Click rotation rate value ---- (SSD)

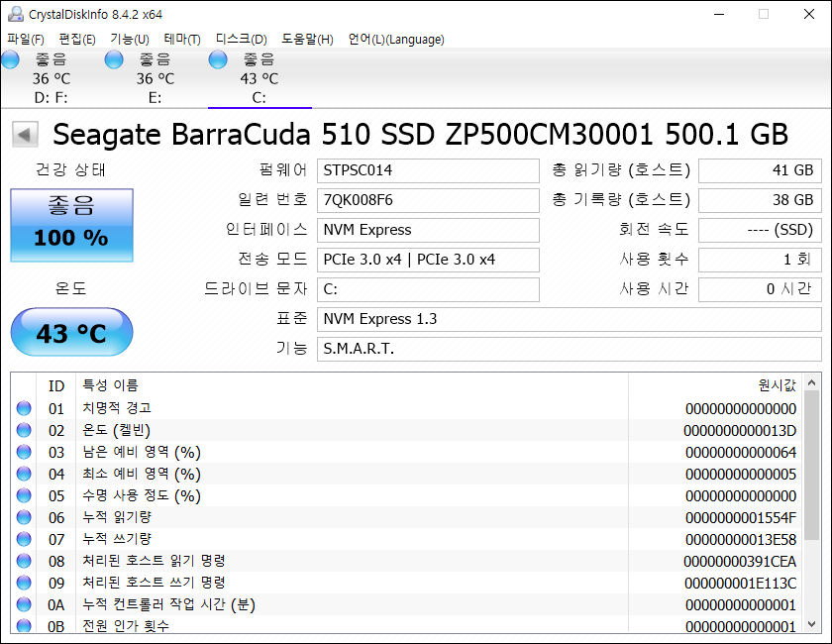click(x=760, y=231)
